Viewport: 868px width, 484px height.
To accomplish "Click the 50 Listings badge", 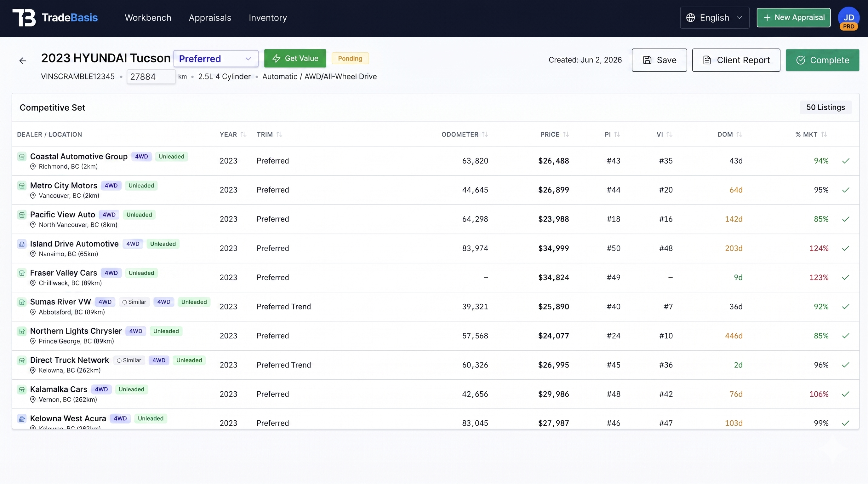I will (x=825, y=107).
